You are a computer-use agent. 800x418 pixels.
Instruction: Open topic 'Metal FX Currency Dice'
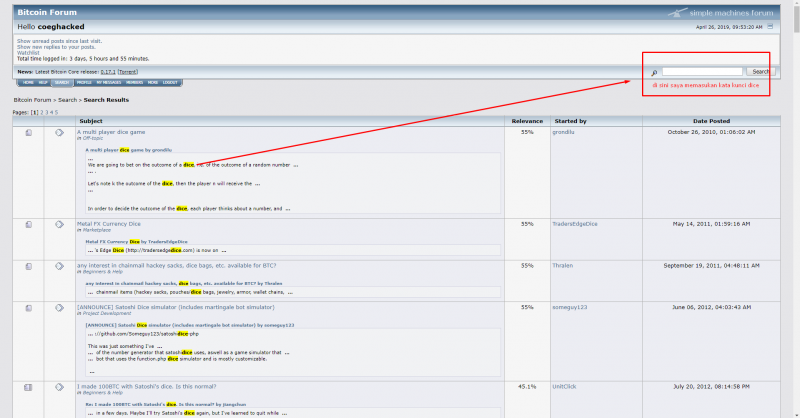pyautogui.click(x=109, y=224)
